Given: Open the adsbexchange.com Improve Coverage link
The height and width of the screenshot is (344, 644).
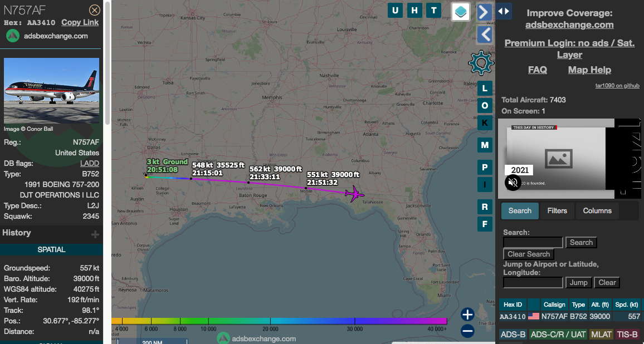Looking at the screenshot, I should click(569, 24).
